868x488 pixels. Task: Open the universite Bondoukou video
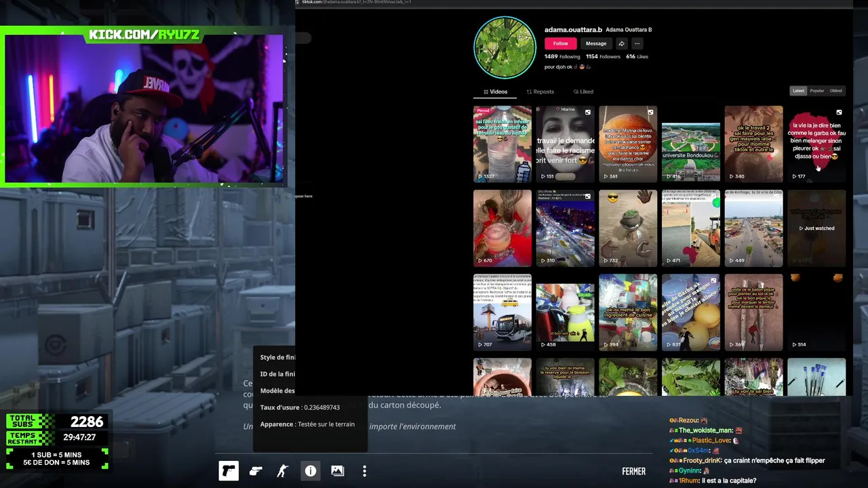(691, 144)
